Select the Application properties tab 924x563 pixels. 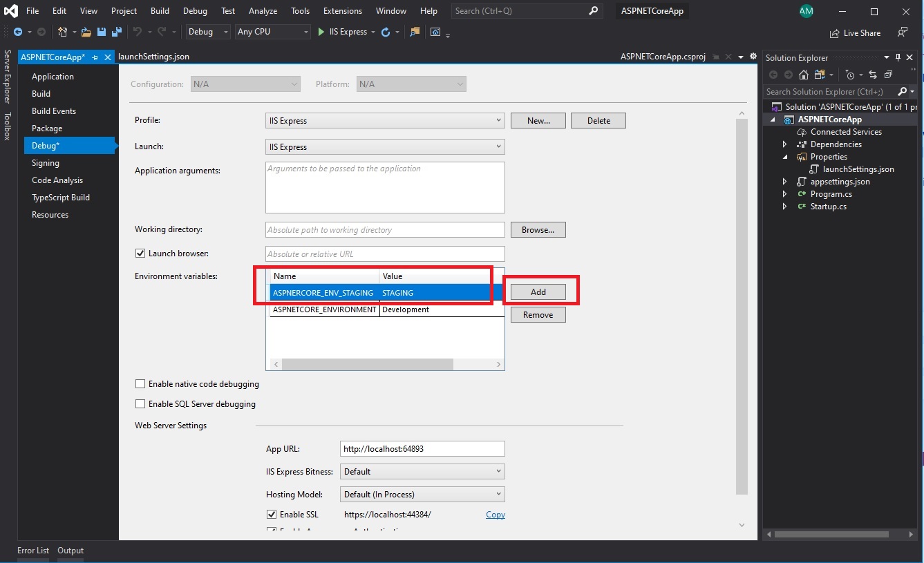tap(53, 77)
